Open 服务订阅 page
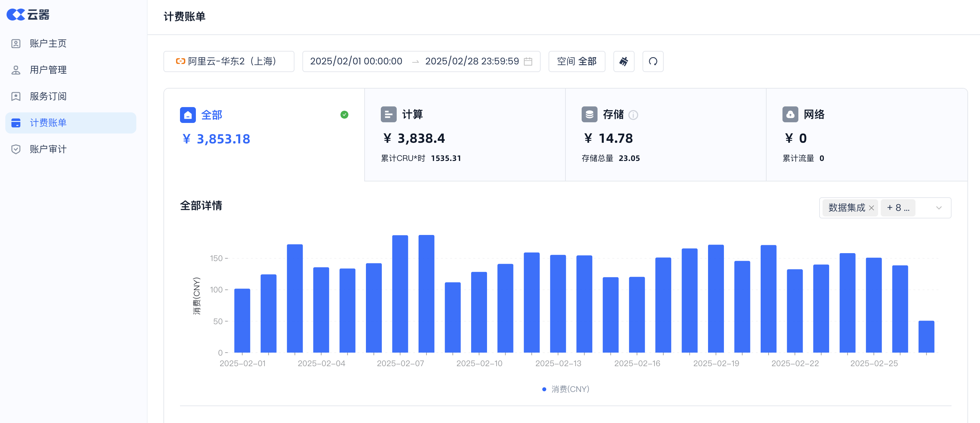This screenshot has width=980, height=423. click(x=48, y=96)
